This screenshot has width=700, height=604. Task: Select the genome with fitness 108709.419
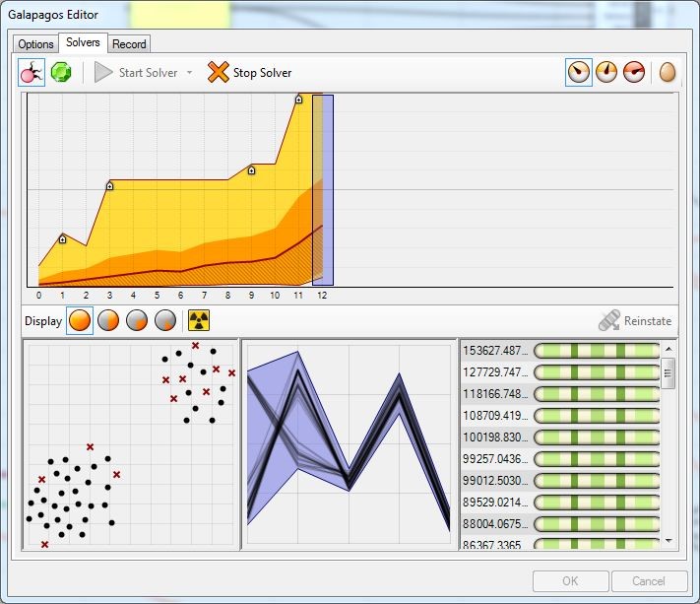point(560,416)
